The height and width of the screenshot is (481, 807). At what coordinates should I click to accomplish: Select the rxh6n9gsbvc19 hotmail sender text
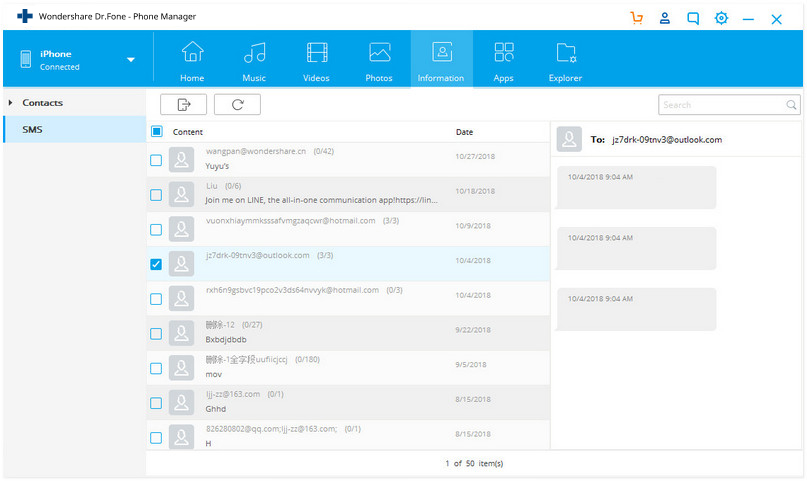point(292,290)
